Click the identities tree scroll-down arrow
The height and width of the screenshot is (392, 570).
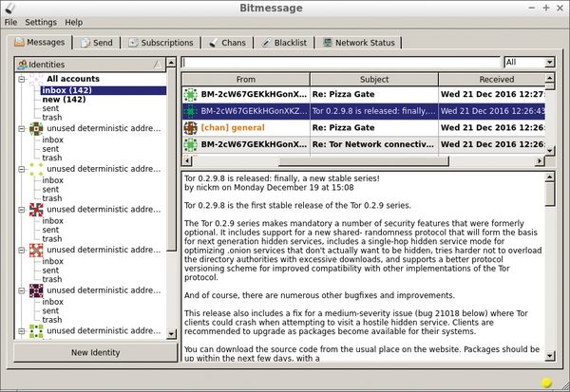click(x=171, y=333)
